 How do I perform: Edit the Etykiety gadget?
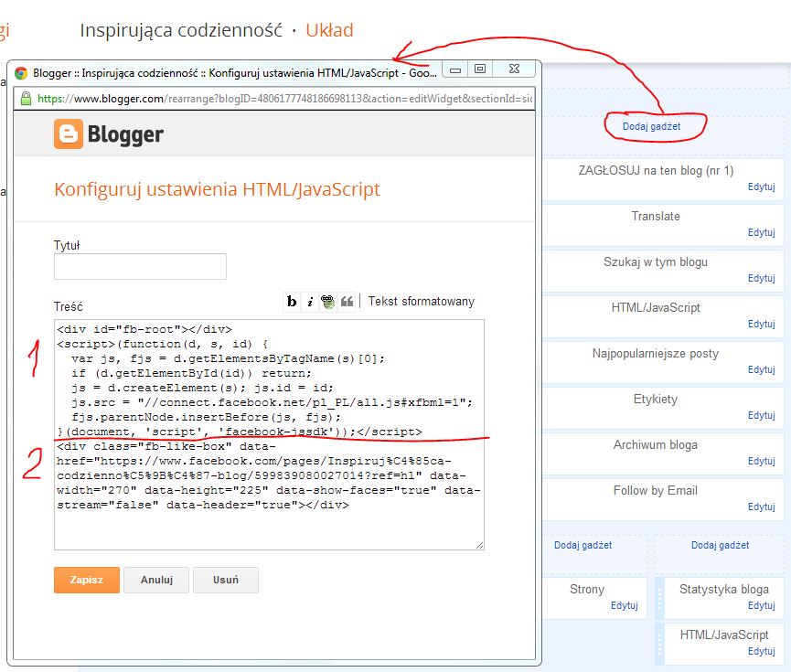coord(761,415)
